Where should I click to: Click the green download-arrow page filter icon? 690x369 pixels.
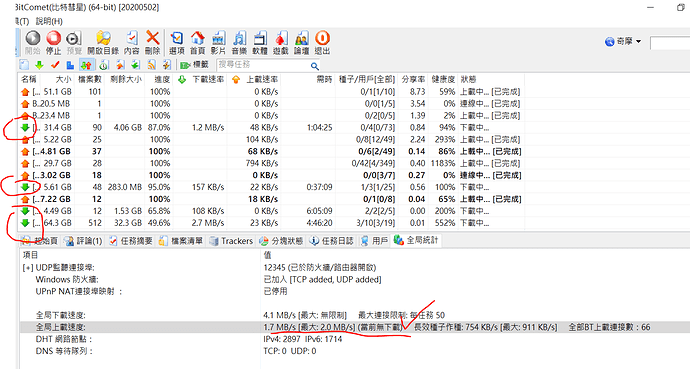136,65
